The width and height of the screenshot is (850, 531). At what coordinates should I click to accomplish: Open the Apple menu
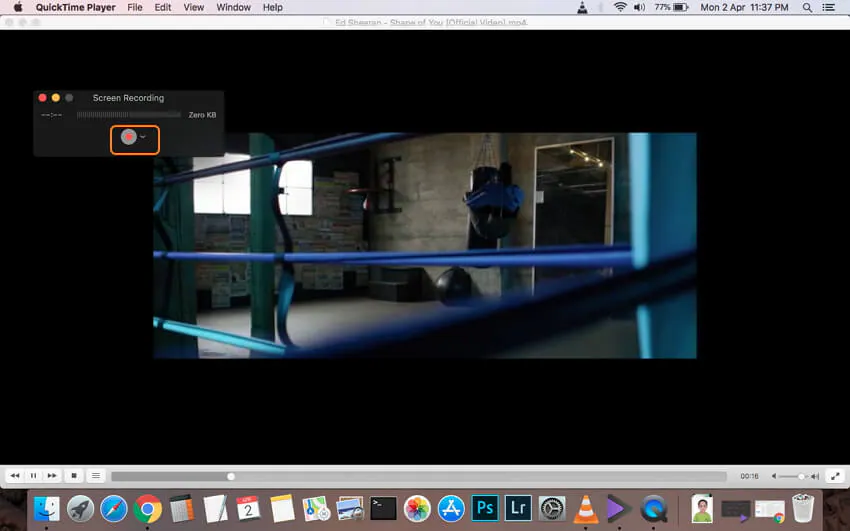18,8
